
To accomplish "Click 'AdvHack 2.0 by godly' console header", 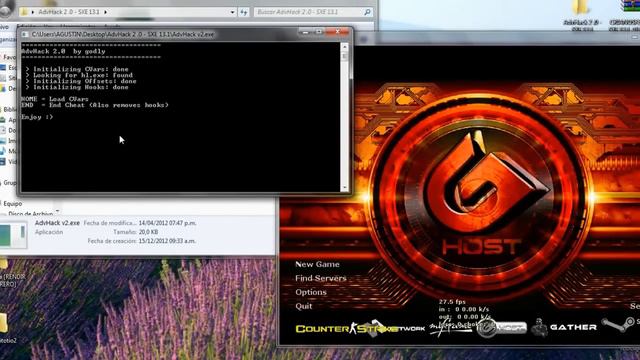I will pyautogui.click(x=63, y=51).
